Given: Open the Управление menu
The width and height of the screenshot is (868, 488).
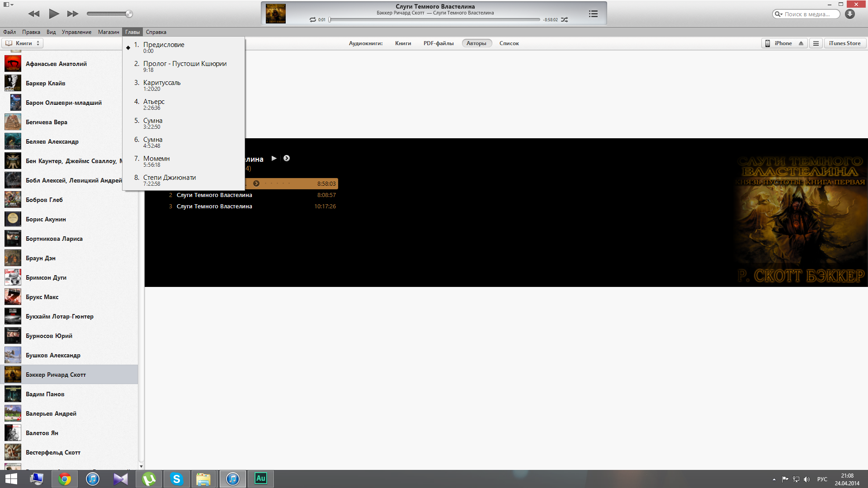Looking at the screenshot, I should coord(76,32).
